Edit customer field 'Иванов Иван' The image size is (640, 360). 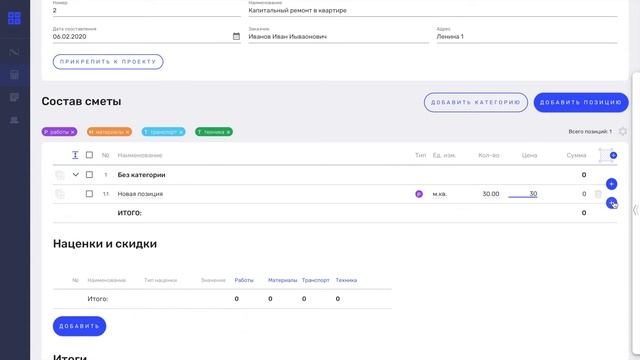tap(338, 37)
